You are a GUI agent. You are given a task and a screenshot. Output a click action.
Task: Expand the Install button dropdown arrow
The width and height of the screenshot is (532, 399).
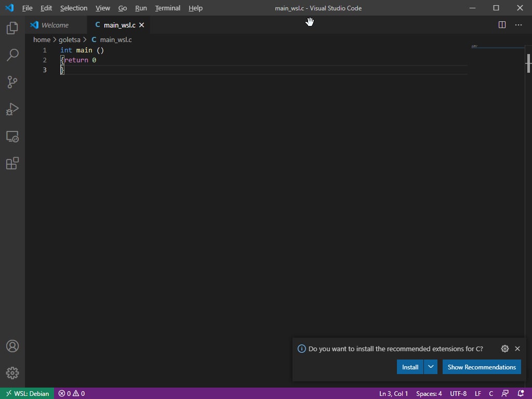[431, 367]
